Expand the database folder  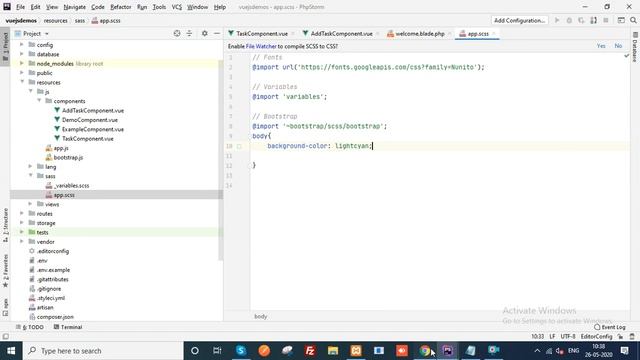click(22, 54)
